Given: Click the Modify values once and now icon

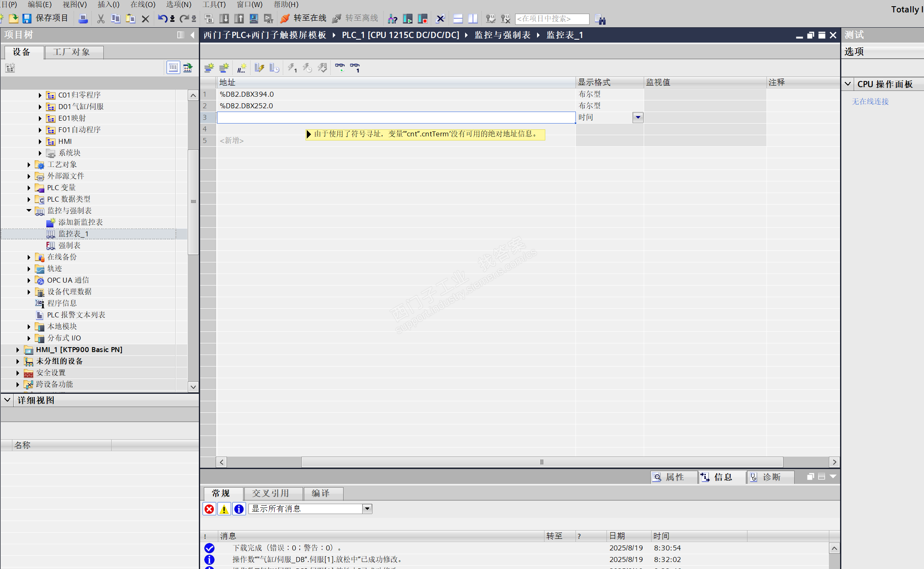Looking at the screenshot, I should click(292, 68).
